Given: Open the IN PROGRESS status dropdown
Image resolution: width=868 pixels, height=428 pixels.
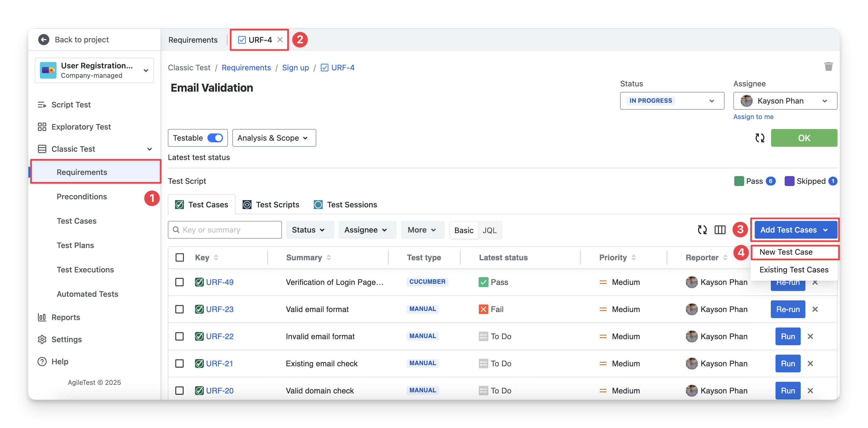Looking at the screenshot, I should pyautogui.click(x=672, y=101).
